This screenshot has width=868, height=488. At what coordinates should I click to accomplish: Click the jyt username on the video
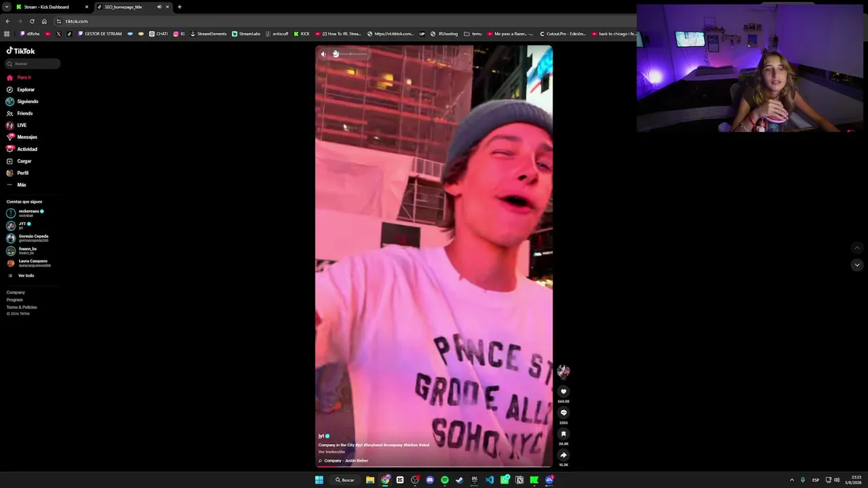click(x=321, y=436)
